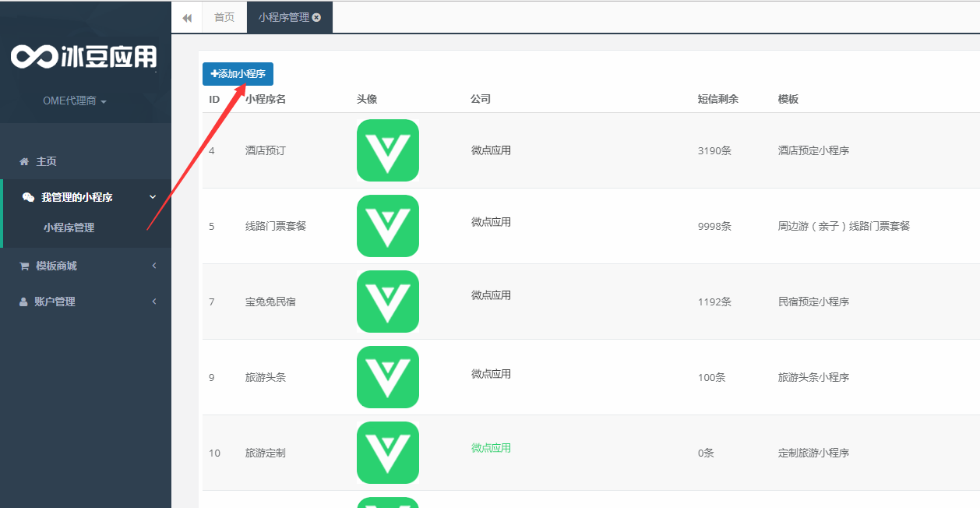Image resolution: width=980 pixels, height=508 pixels.
Task: Click 微点应用 in the 酒店预订 row
Action: tap(491, 150)
